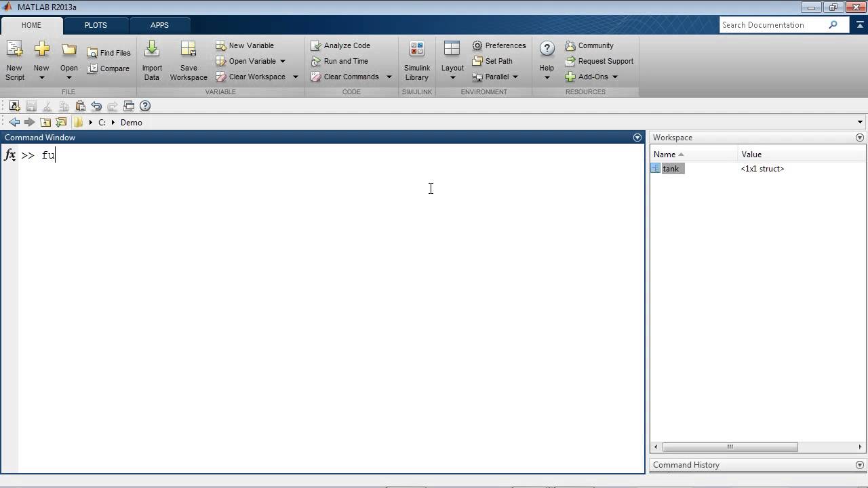Switch to the PLOTS tab

pos(96,25)
